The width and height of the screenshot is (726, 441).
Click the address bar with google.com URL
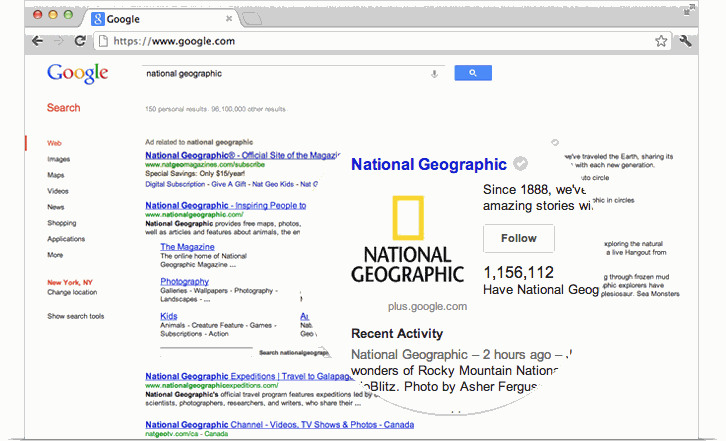tap(382, 41)
